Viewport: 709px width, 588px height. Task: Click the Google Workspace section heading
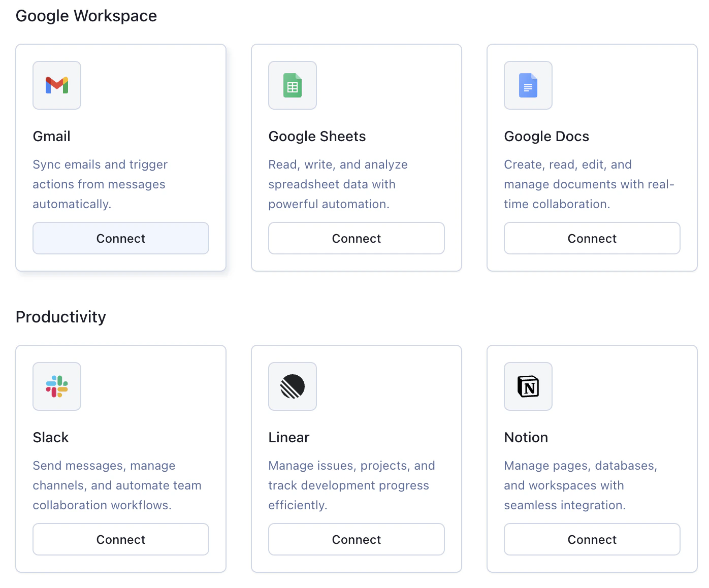(86, 16)
